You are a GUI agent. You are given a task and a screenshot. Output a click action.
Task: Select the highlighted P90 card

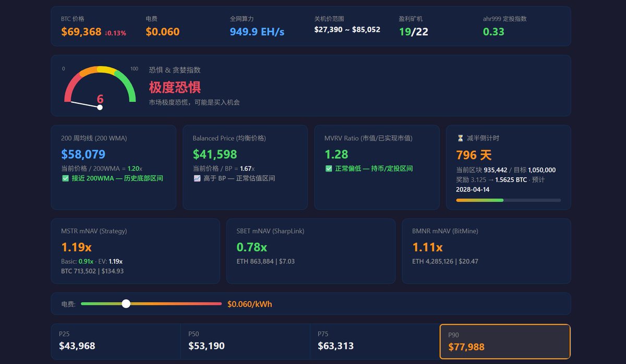[504, 342]
